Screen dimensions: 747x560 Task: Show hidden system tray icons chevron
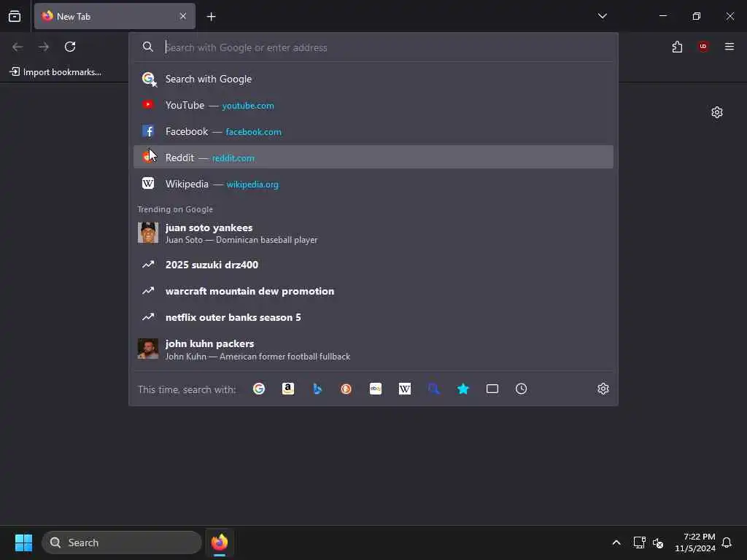(x=616, y=542)
